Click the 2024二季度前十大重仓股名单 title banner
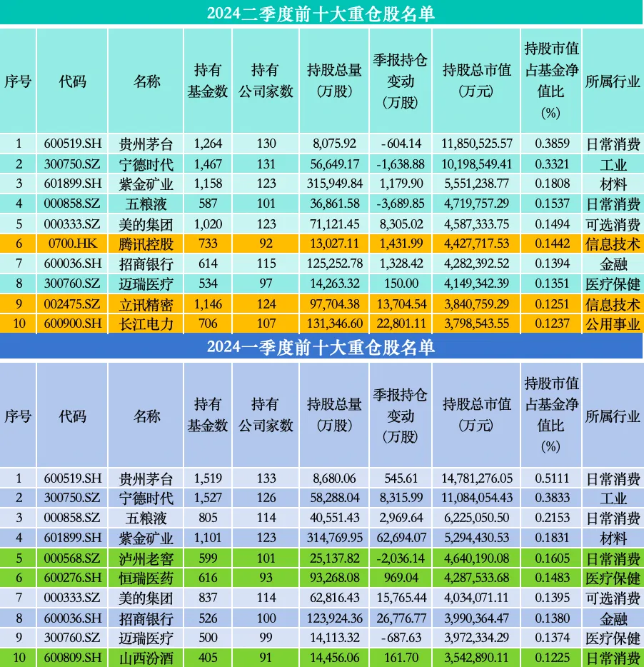Screen dimensions: 644x667 (321, 13)
